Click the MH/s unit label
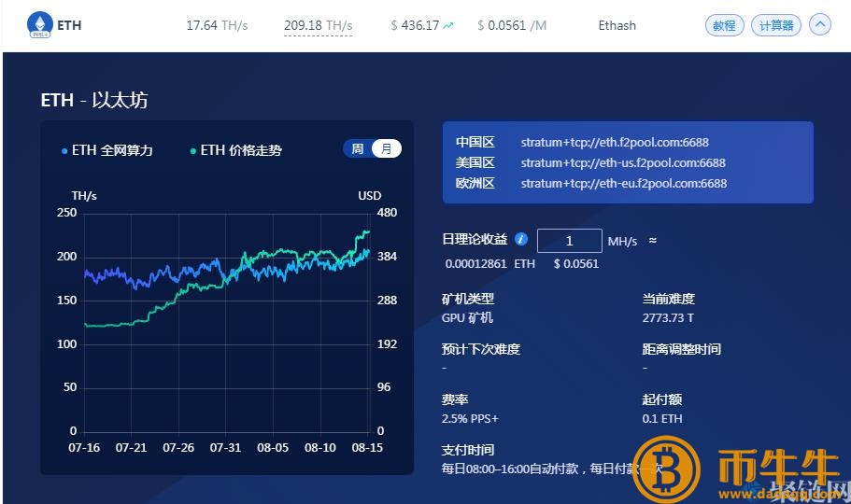This screenshot has height=504, width=851. click(x=622, y=241)
